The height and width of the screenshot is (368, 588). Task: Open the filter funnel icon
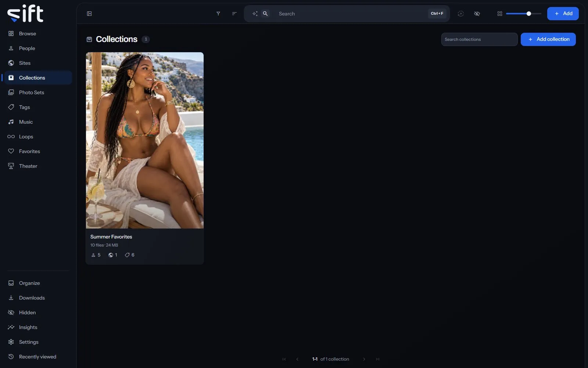(218, 14)
